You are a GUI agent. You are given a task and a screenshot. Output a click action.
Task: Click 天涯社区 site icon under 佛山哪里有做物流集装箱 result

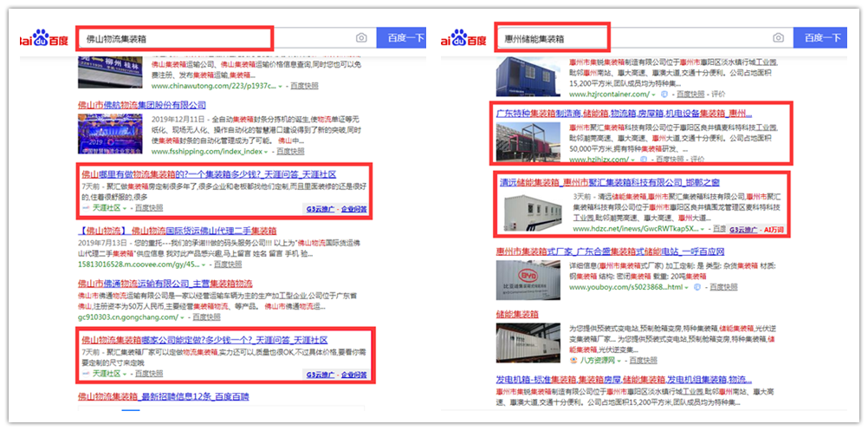(x=86, y=208)
